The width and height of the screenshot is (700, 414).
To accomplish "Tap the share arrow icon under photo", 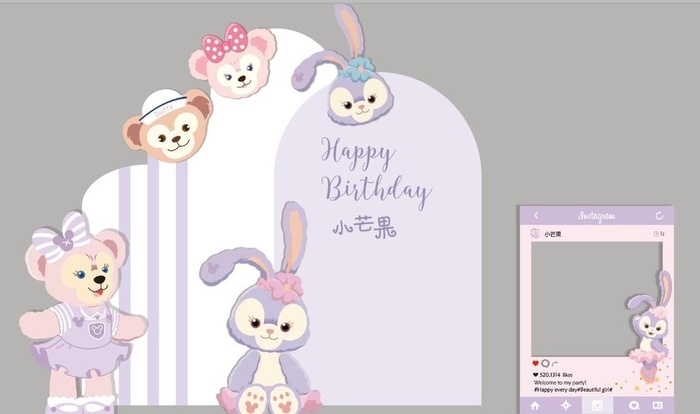I will click(555, 364).
